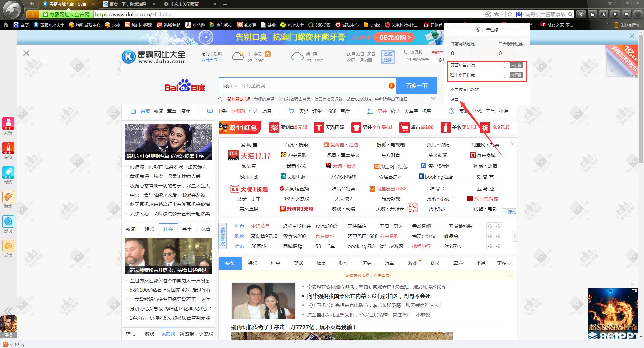Click 今日优选 in the status bar
The width and height of the screenshot is (644, 348).
[x=14, y=344]
